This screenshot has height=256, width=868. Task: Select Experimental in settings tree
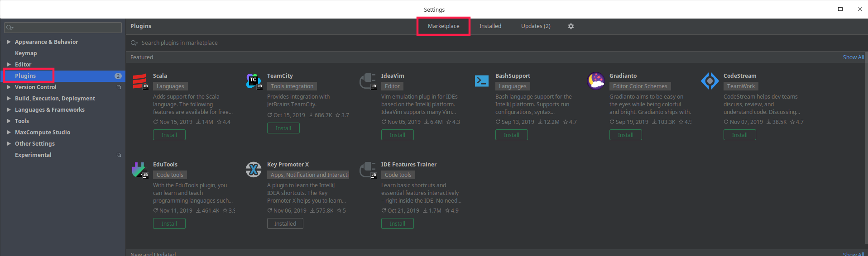point(33,155)
